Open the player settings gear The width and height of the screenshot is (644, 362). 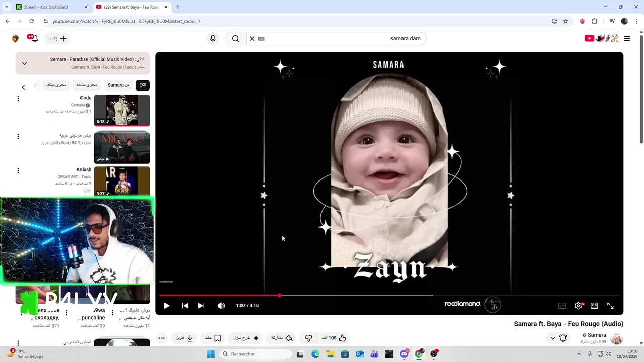pos(579,306)
